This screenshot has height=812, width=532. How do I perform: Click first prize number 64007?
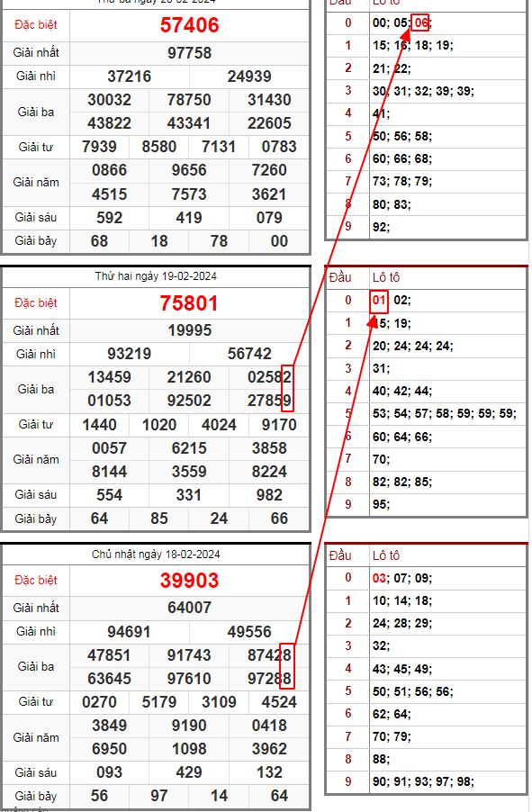click(190, 608)
